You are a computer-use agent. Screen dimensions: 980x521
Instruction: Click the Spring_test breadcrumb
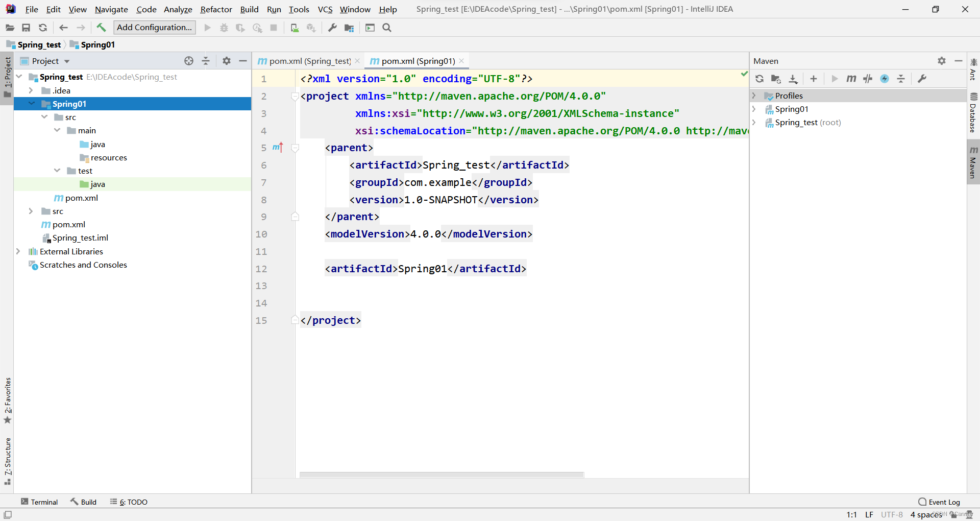click(34, 44)
